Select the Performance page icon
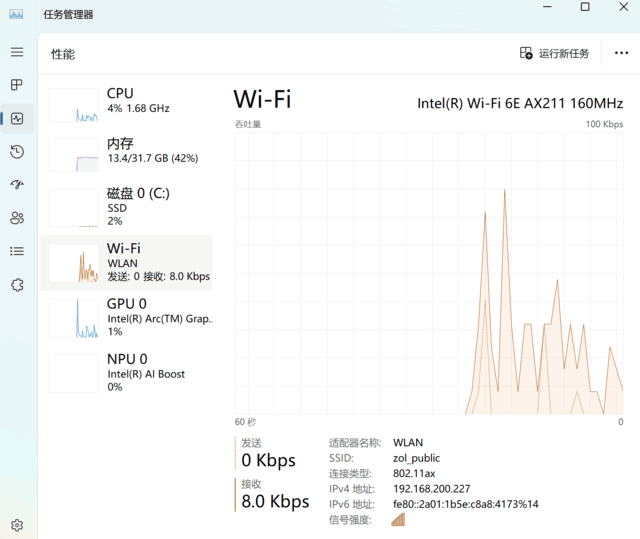The height and width of the screenshot is (539, 640). [17, 119]
